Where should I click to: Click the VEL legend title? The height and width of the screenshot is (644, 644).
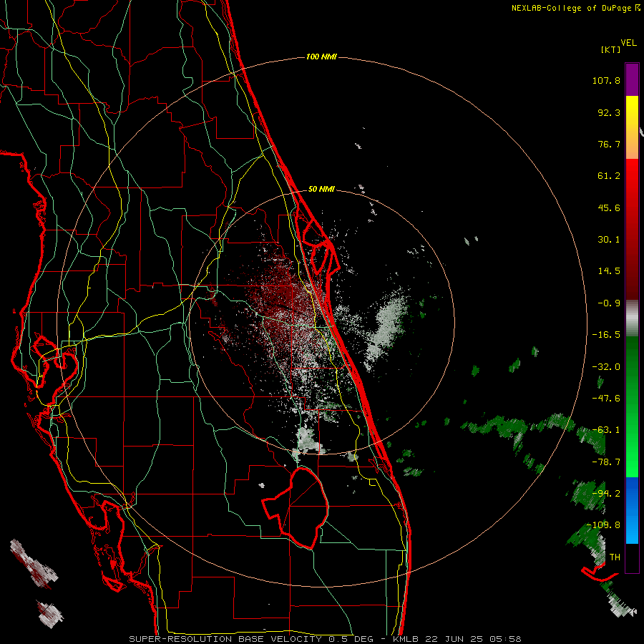point(628,43)
